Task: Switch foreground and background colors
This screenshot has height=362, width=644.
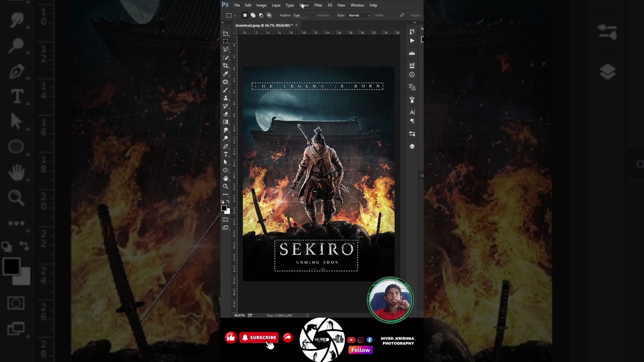Action: pos(228,202)
